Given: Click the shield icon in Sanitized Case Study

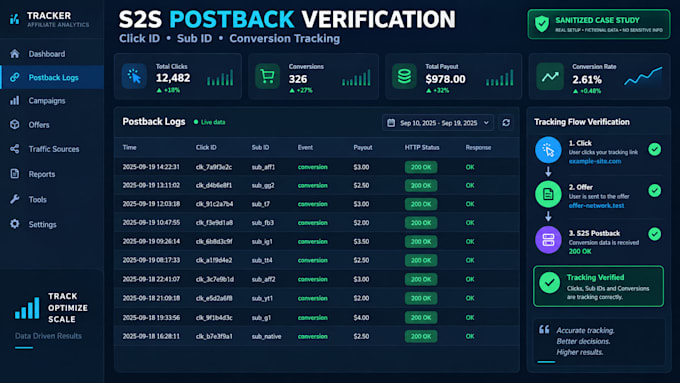Looking at the screenshot, I should 542,24.
